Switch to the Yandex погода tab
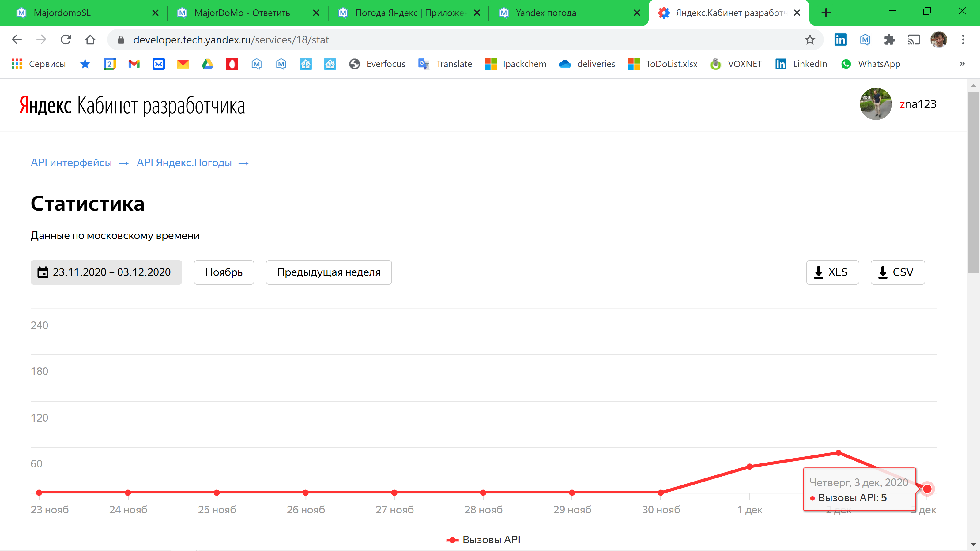This screenshot has height=551, width=980. point(545,13)
